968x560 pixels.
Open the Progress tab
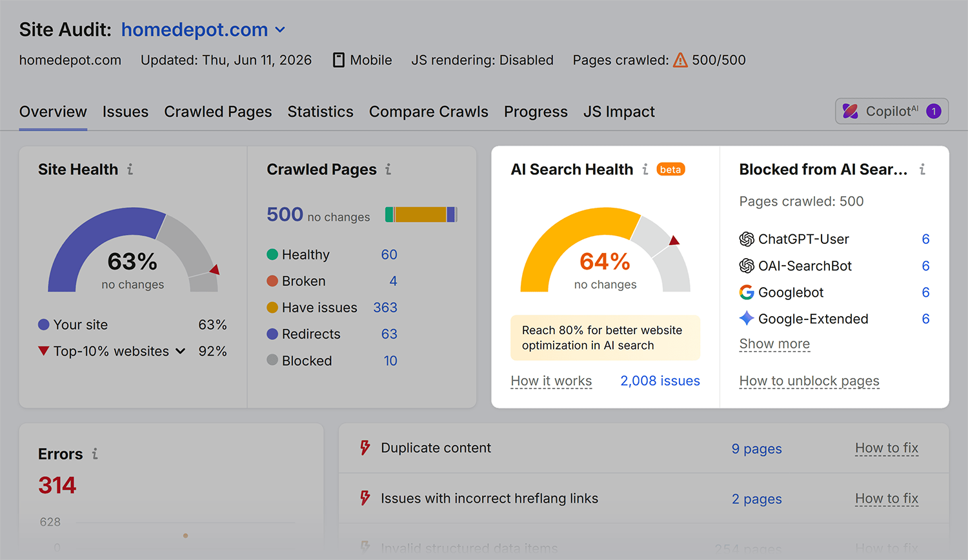536,112
